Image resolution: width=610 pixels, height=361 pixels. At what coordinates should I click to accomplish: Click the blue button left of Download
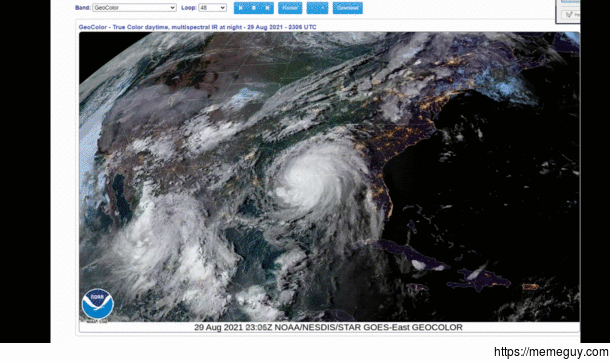(317, 8)
